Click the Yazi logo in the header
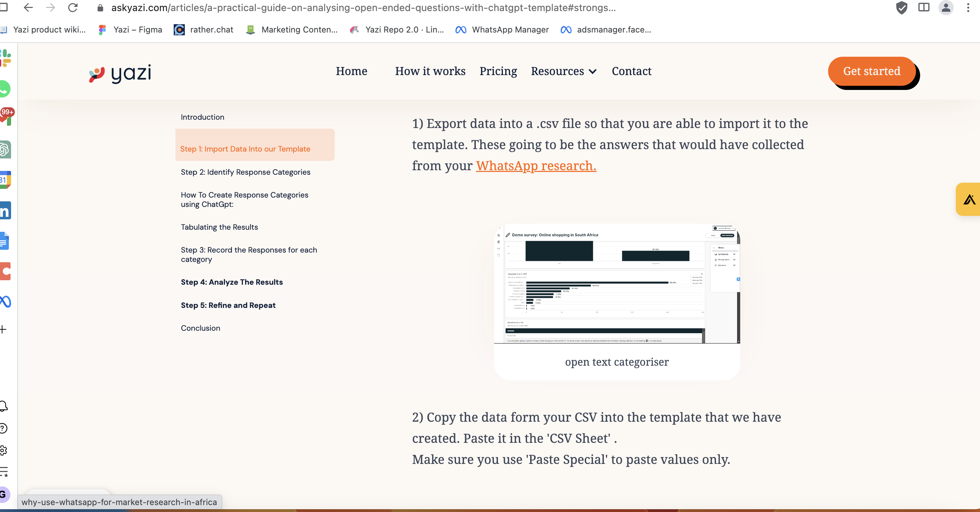 120,72
